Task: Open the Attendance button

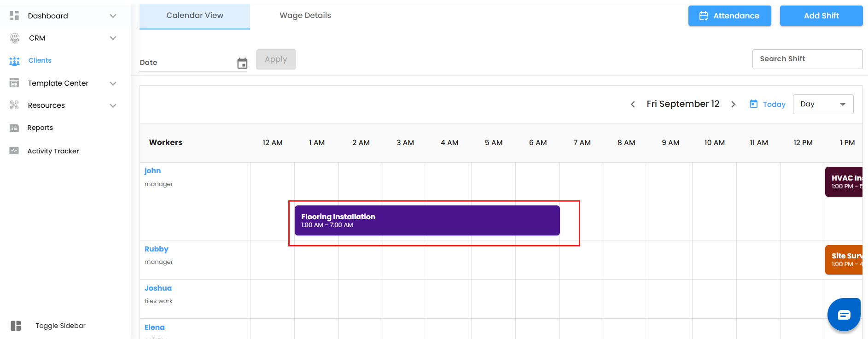Action: click(x=729, y=16)
